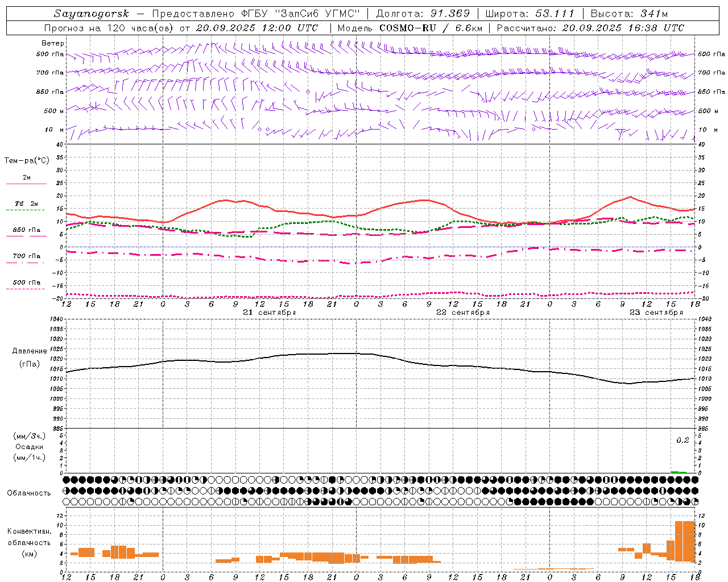
Task: Click the (км) unit under convective cloudiness
Action: (x=30, y=554)
